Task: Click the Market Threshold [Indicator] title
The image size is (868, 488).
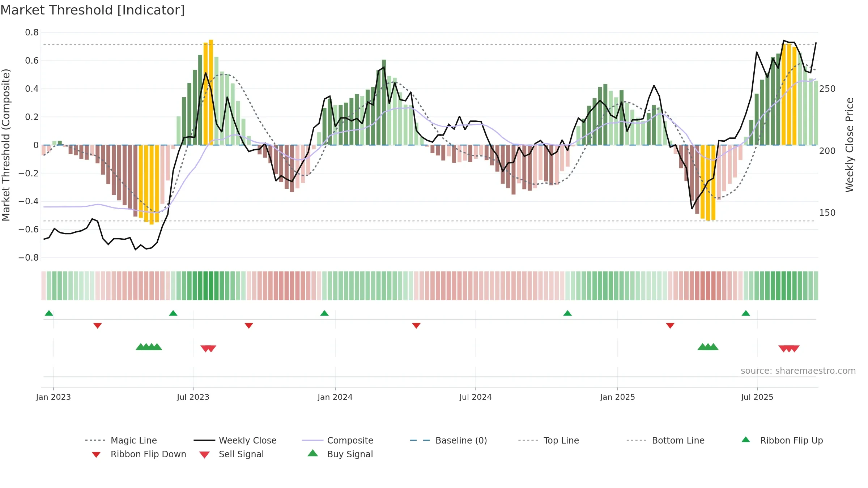Action: point(93,10)
